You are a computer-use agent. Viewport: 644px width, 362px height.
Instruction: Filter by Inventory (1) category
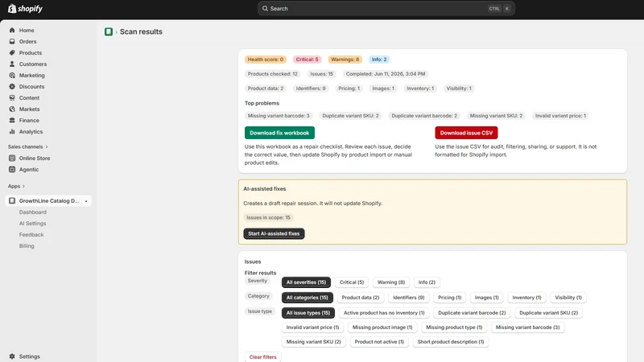[x=527, y=298]
